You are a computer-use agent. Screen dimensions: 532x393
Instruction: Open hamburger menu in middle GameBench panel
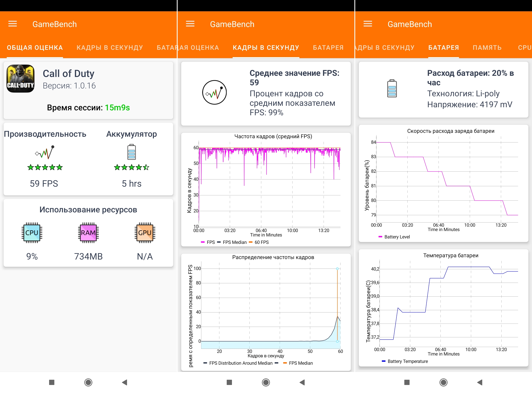click(190, 24)
